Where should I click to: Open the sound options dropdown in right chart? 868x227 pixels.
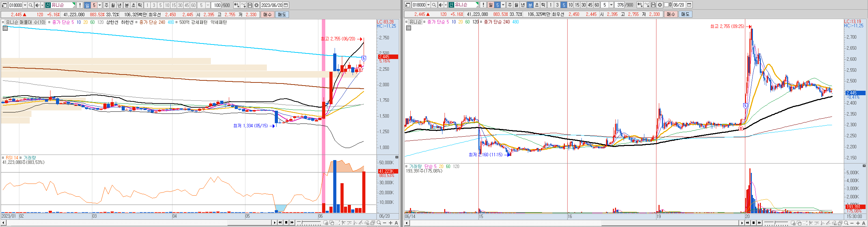446,5
